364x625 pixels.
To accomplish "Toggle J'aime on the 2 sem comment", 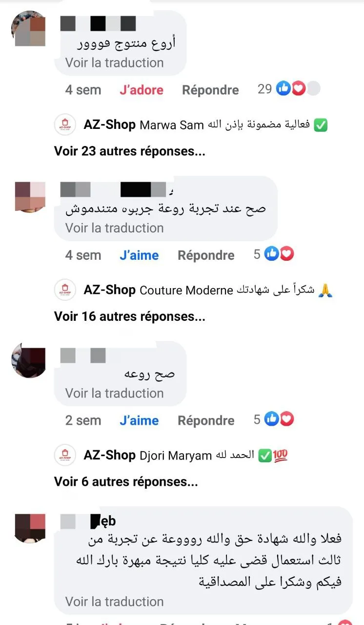I will tap(139, 420).
